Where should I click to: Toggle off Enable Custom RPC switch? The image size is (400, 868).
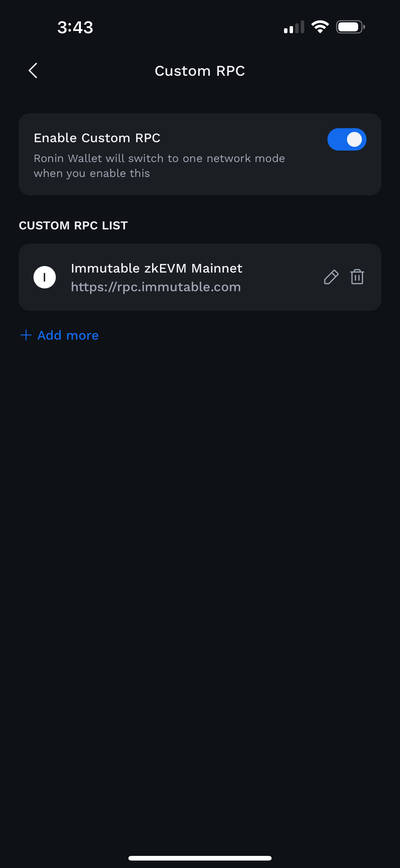tap(347, 139)
